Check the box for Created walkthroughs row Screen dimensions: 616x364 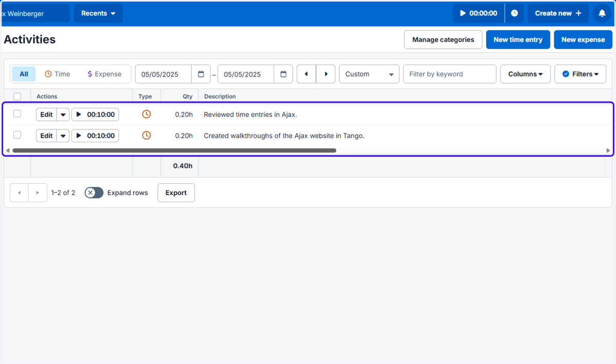[17, 135]
